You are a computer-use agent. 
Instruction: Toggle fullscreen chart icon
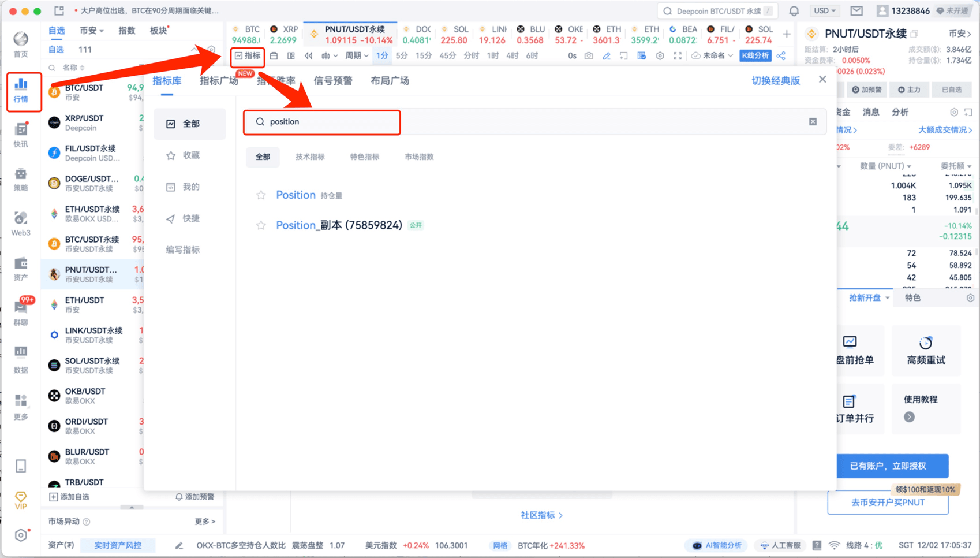(x=678, y=56)
